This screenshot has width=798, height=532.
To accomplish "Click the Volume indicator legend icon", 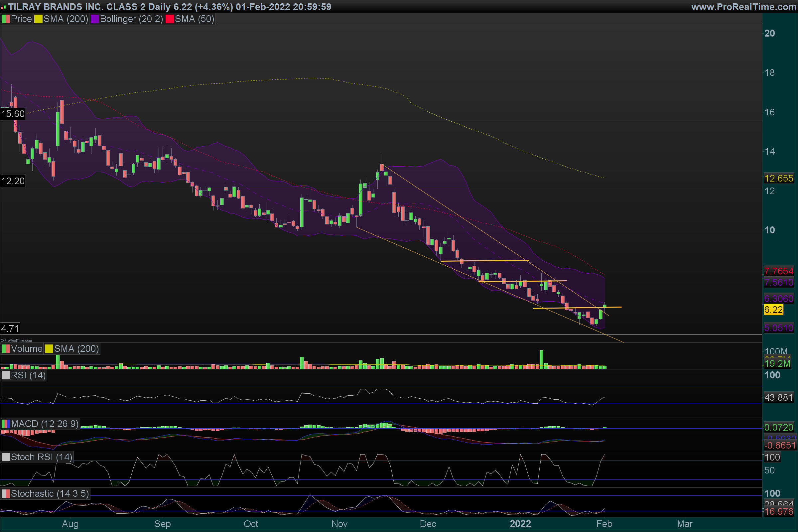I will pos(6,349).
